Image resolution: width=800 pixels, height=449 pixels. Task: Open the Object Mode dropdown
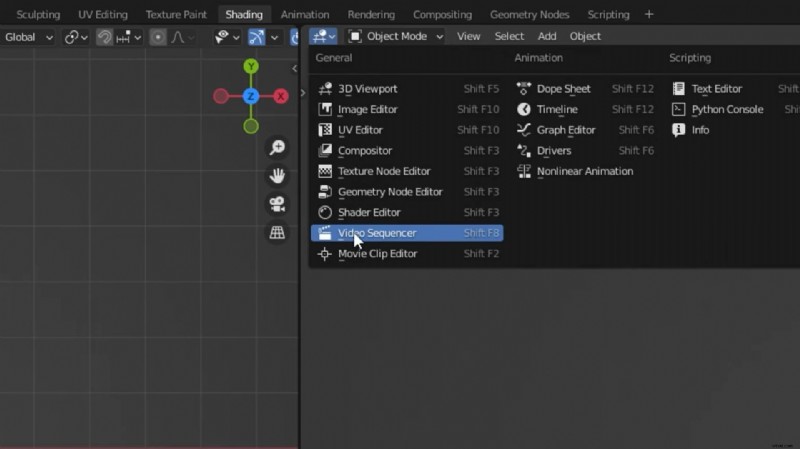(x=396, y=36)
